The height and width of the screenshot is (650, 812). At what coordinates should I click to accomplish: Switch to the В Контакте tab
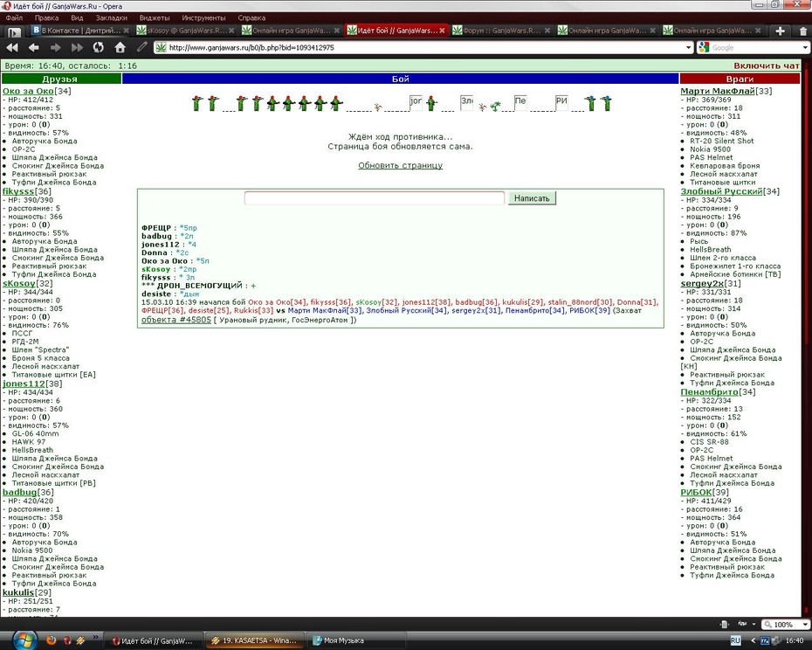point(79,31)
